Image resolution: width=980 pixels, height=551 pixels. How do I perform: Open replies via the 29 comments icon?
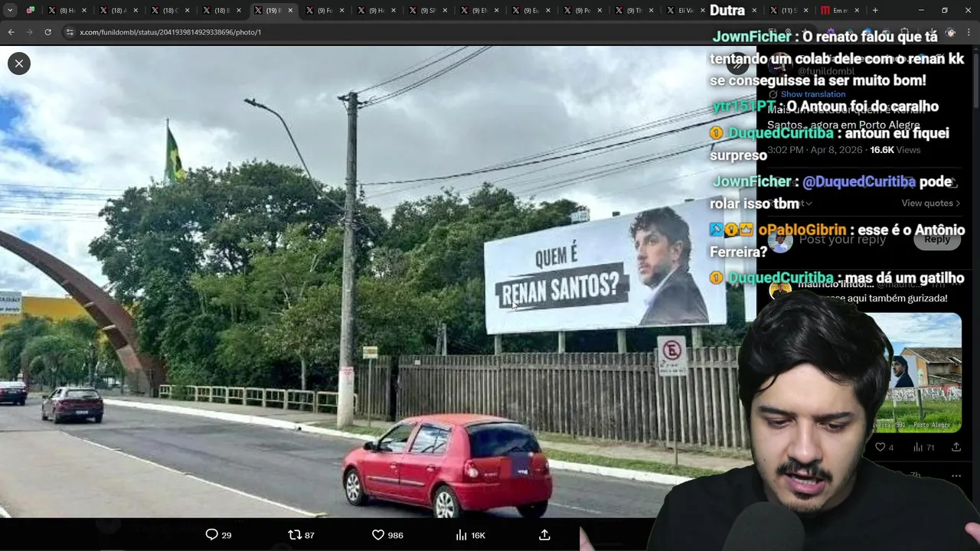pos(218,535)
